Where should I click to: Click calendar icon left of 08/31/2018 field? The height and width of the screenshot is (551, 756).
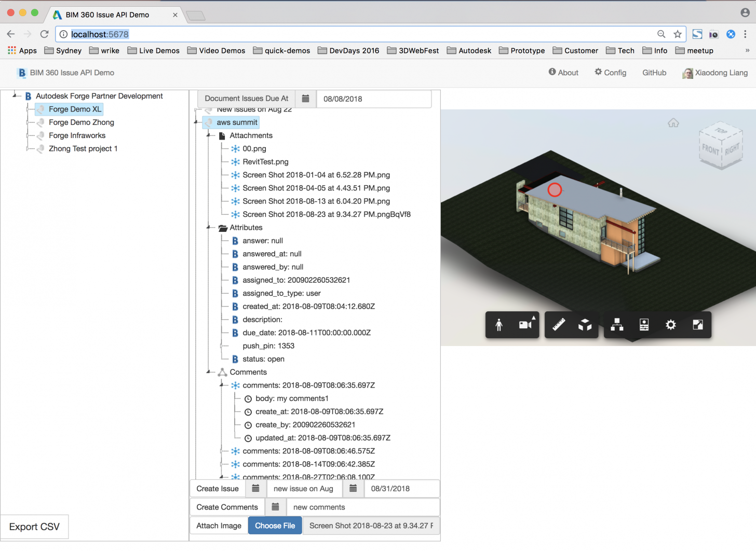click(x=353, y=489)
